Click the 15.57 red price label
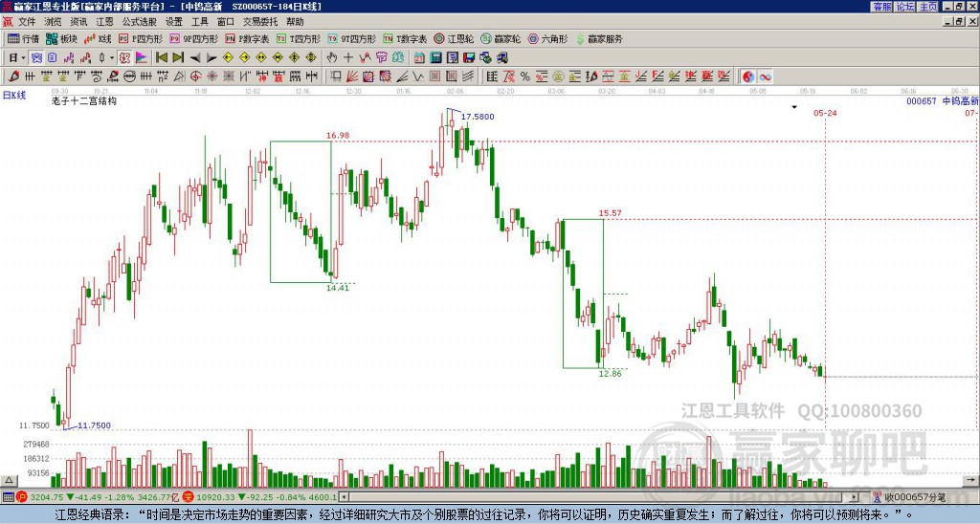 pos(610,213)
